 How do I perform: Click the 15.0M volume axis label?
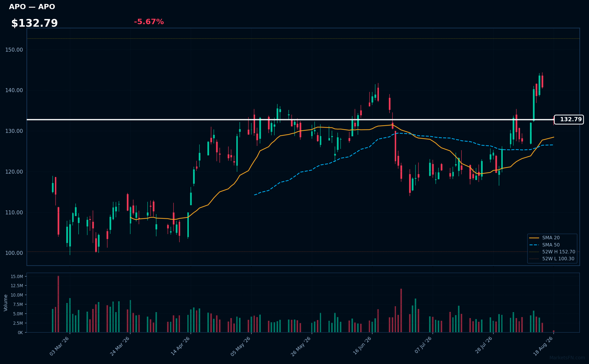coord(17,277)
